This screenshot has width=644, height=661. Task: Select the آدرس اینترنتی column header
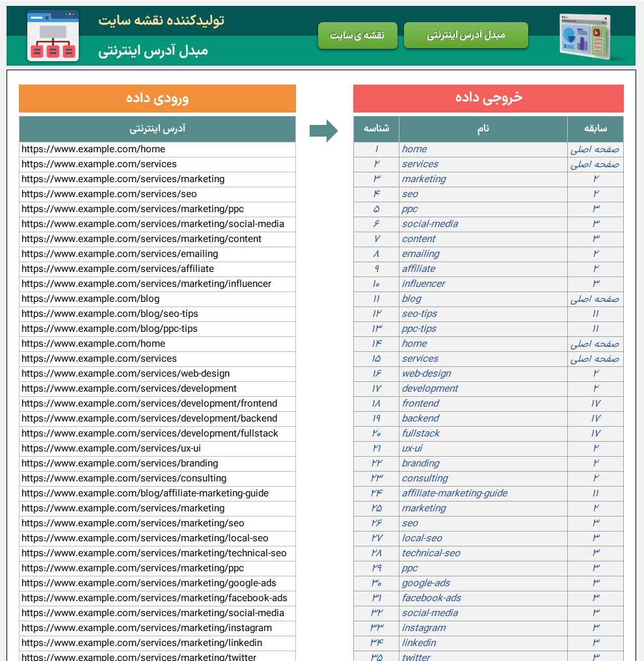(x=157, y=129)
